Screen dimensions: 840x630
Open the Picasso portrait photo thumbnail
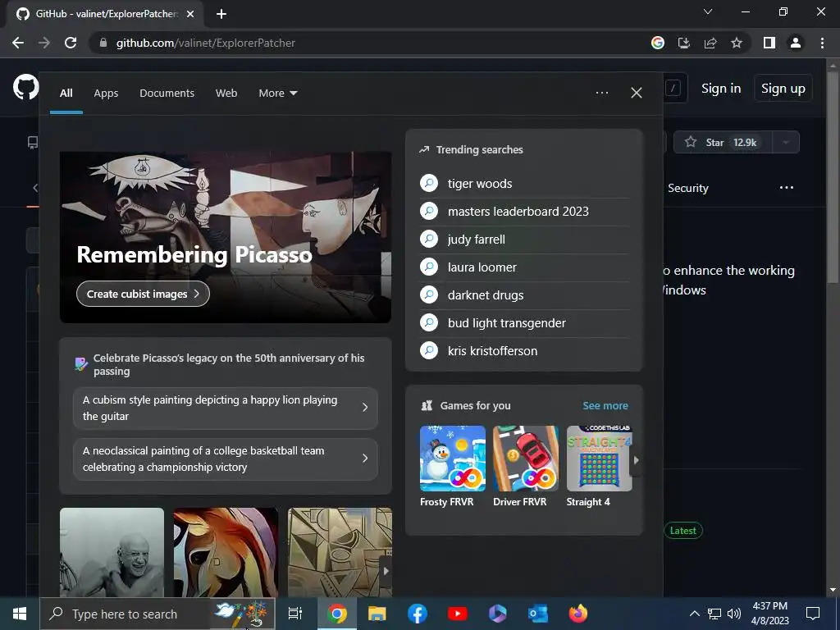(x=112, y=552)
